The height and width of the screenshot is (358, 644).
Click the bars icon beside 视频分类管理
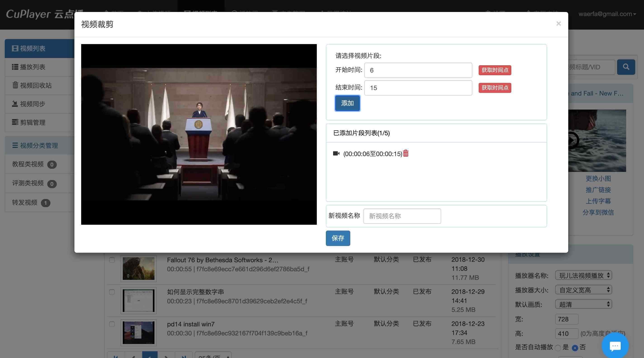point(15,145)
